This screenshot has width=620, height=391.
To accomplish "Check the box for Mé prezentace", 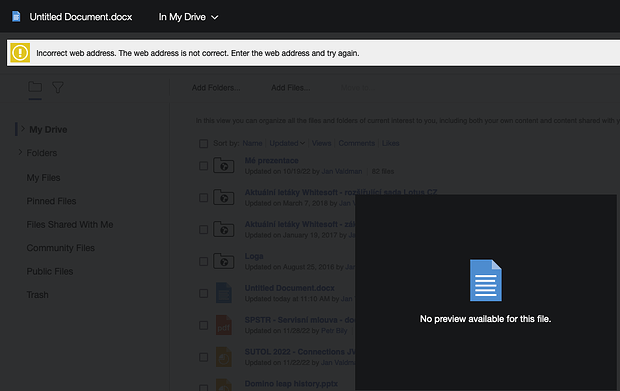I will click(204, 166).
